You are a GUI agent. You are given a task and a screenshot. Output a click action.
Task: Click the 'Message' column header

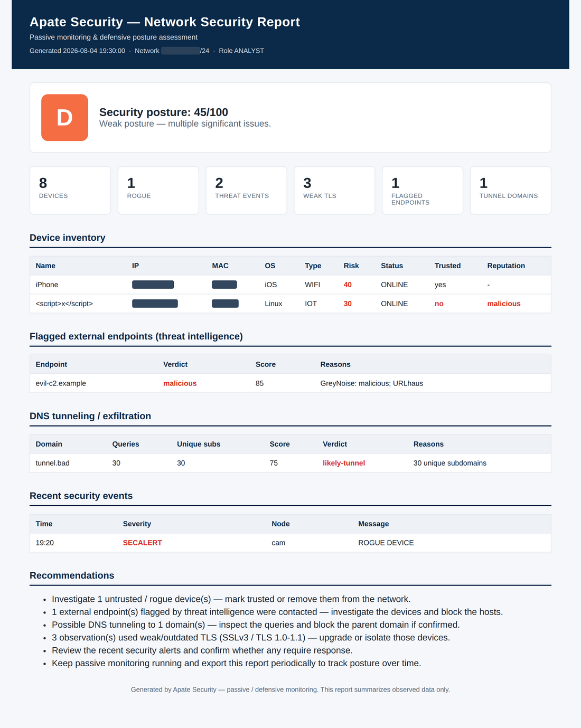point(373,524)
